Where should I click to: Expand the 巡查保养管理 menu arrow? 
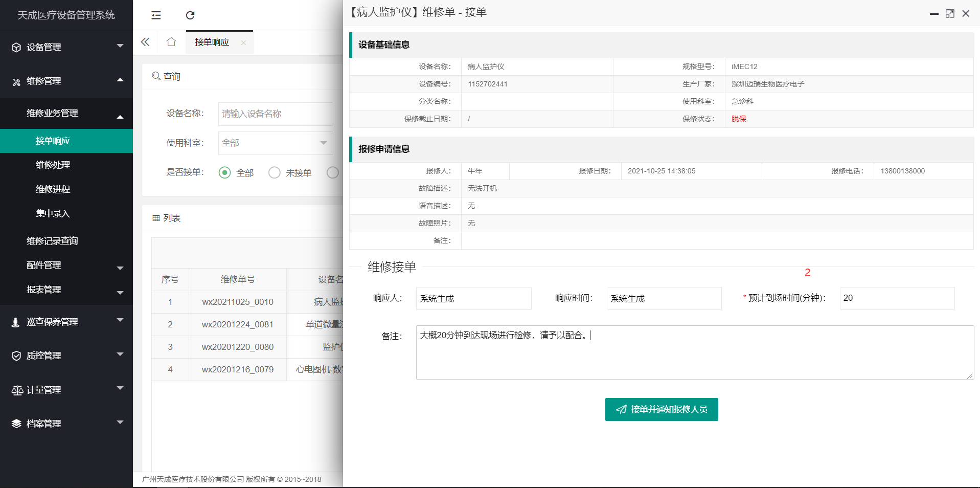120,320
